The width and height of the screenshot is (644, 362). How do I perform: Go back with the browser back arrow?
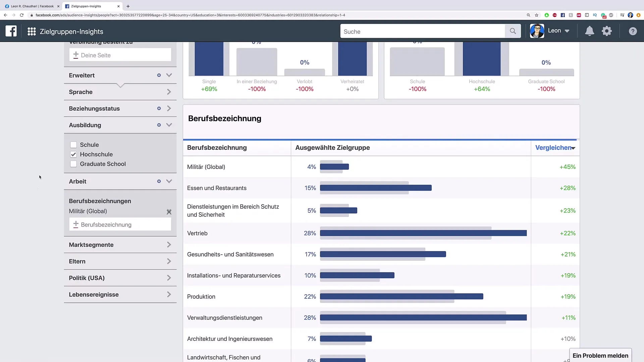pos(5,15)
